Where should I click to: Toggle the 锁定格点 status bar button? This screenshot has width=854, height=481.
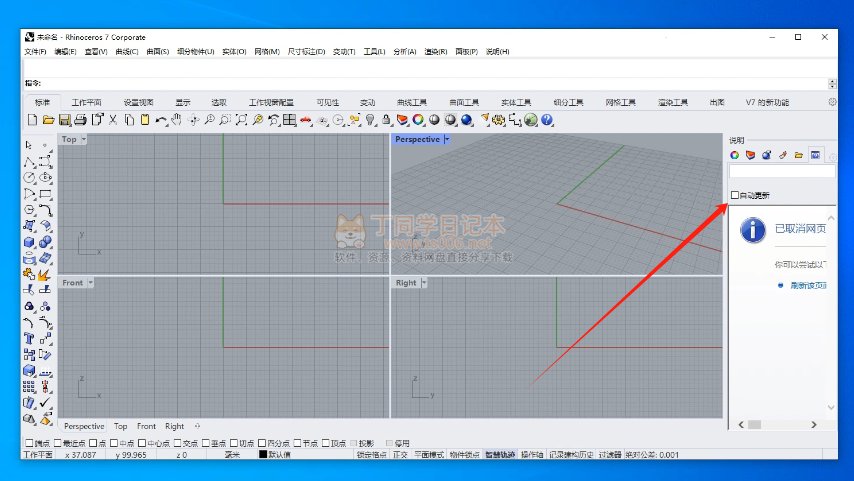(x=372, y=455)
